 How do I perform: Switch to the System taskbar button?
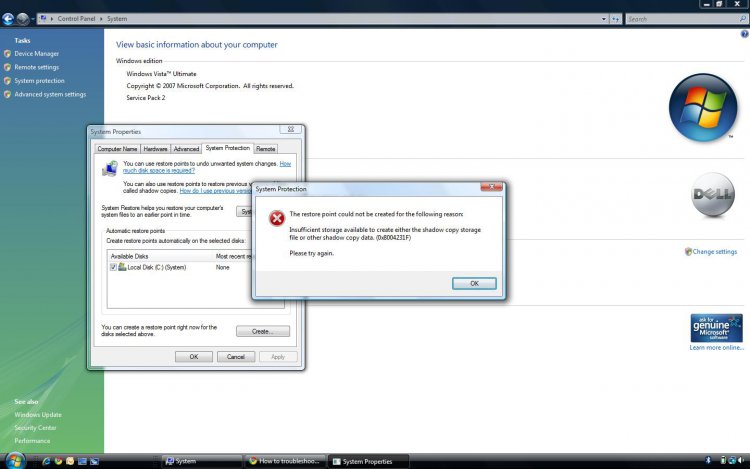point(202,461)
